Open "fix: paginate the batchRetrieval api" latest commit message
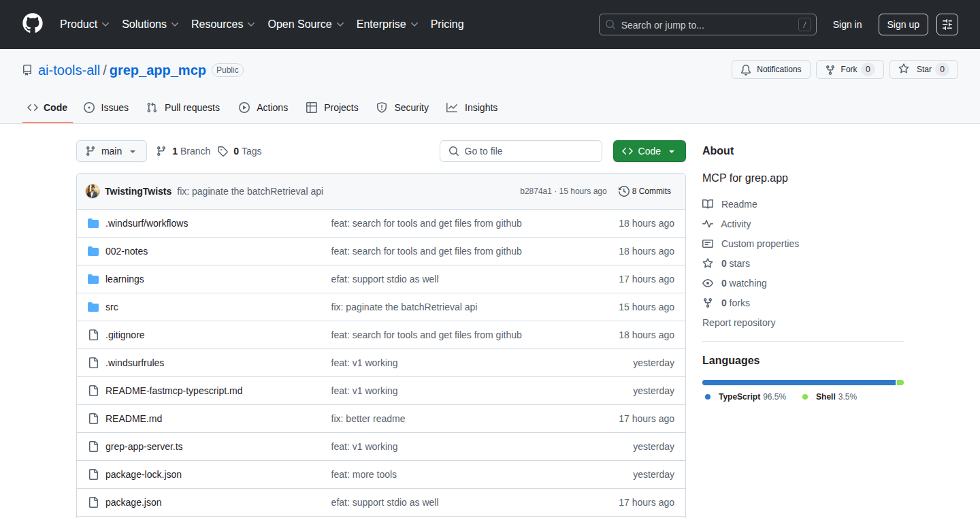 (250, 191)
